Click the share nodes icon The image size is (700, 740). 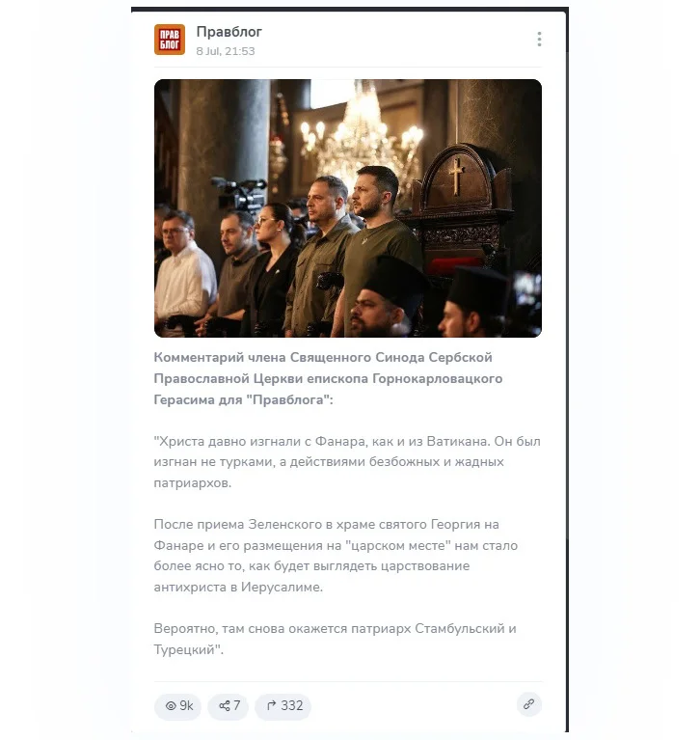[x=225, y=706]
